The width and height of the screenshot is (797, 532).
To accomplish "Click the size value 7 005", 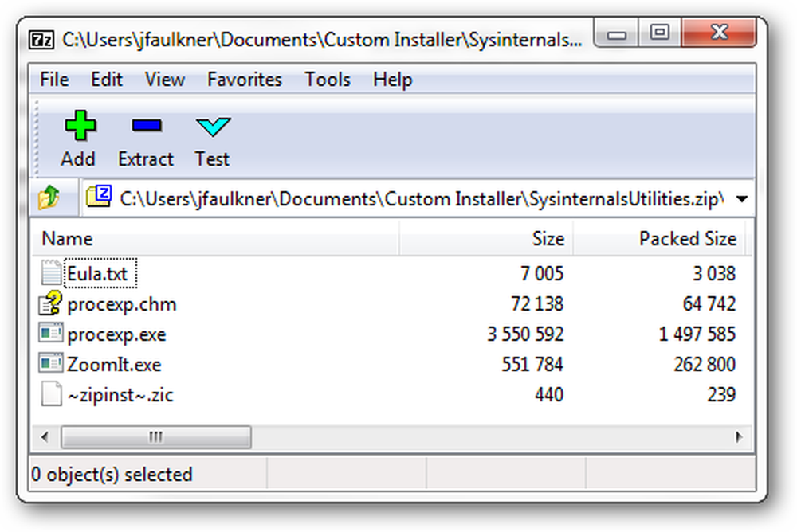I will pyautogui.click(x=542, y=273).
